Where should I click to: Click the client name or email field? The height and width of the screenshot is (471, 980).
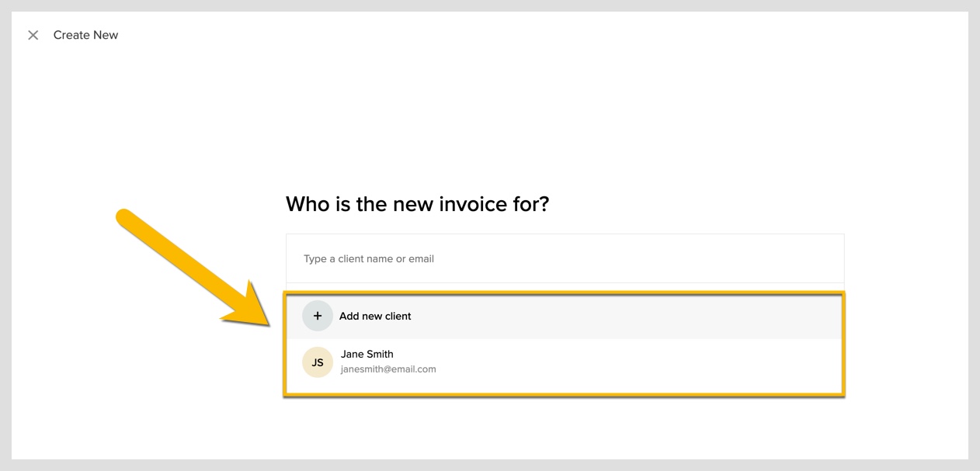point(565,258)
